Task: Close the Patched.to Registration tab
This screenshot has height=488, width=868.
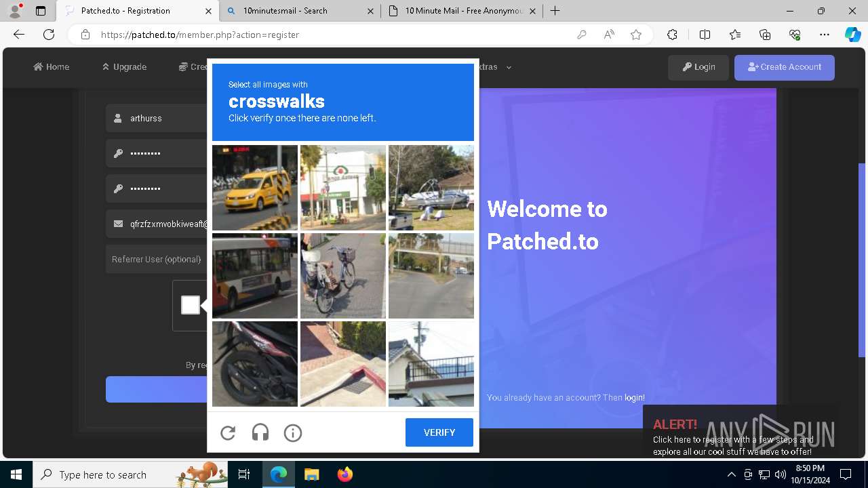Action: pyautogui.click(x=209, y=11)
